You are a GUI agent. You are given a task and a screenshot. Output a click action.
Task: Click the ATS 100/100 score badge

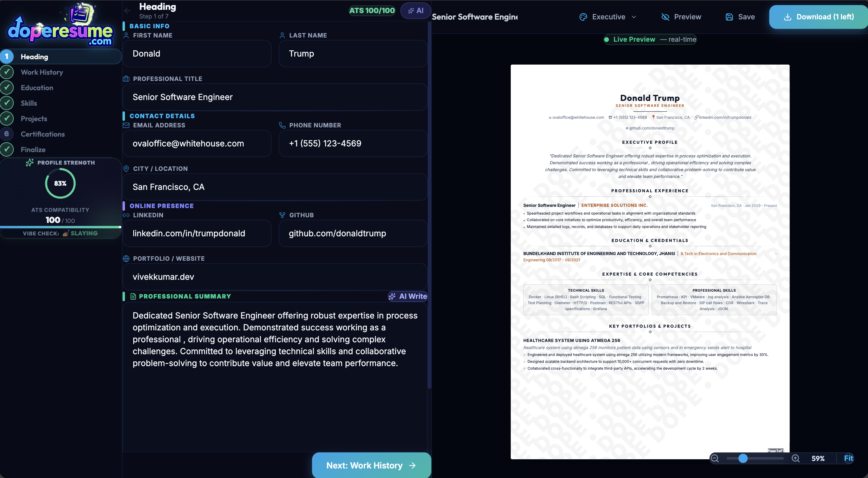coord(372,11)
